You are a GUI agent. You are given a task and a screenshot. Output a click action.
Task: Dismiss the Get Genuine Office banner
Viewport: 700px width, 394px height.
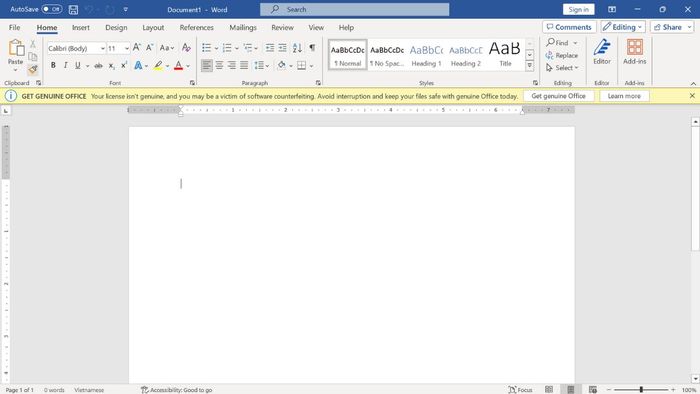tap(692, 95)
